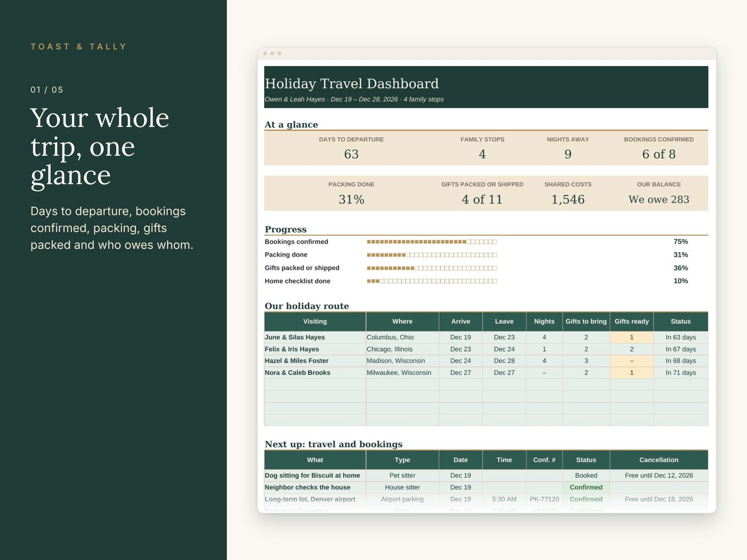The width and height of the screenshot is (747, 560).
Task: Click the Pet sitter type cell
Action: 402,476
